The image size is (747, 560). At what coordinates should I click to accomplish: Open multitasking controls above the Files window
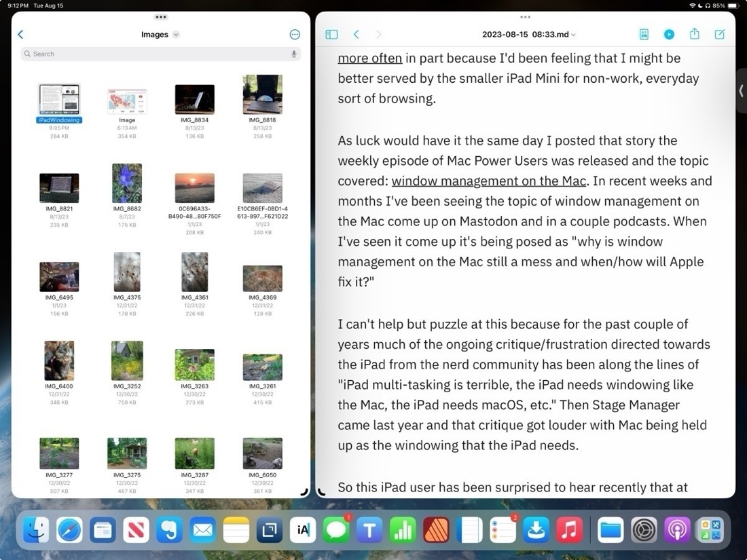click(160, 17)
